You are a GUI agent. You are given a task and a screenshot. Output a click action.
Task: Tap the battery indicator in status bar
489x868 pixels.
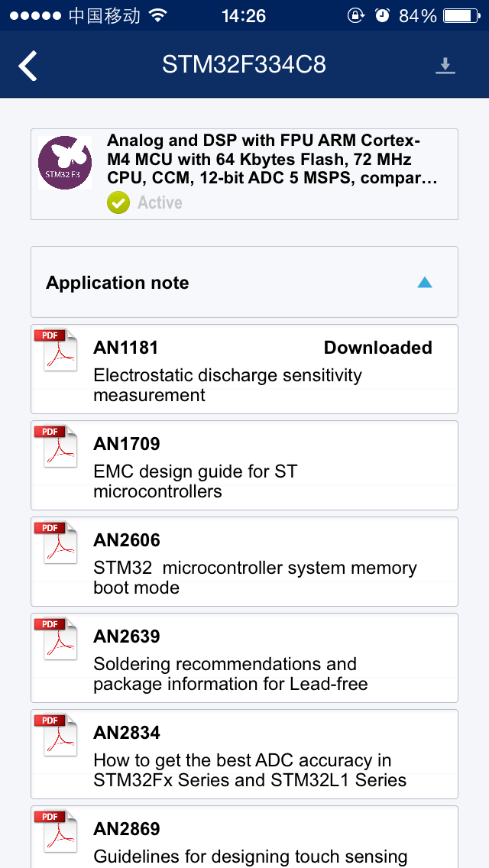coord(462,15)
